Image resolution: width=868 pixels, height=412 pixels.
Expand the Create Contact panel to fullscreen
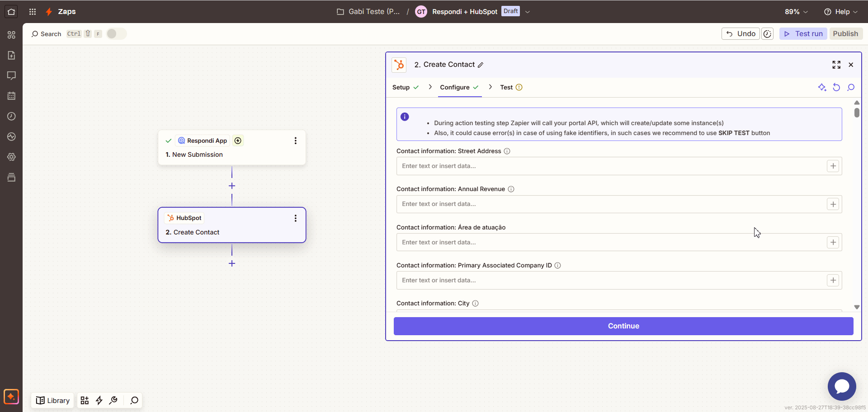836,65
